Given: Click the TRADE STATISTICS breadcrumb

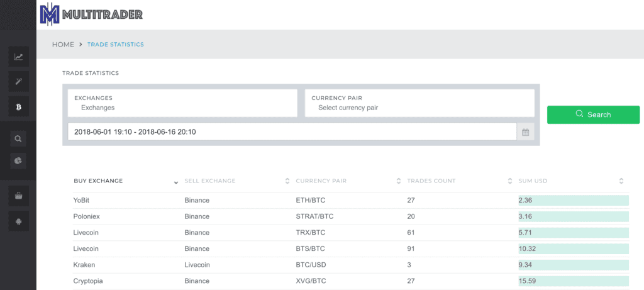Looking at the screenshot, I should (x=116, y=45).
